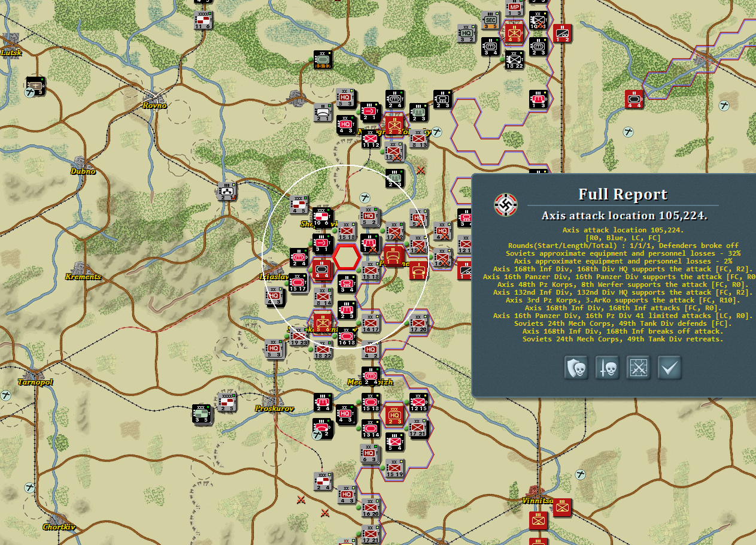Select the black counter labeled 13 14
Viewport: 756px width, 545px height.
371,429
